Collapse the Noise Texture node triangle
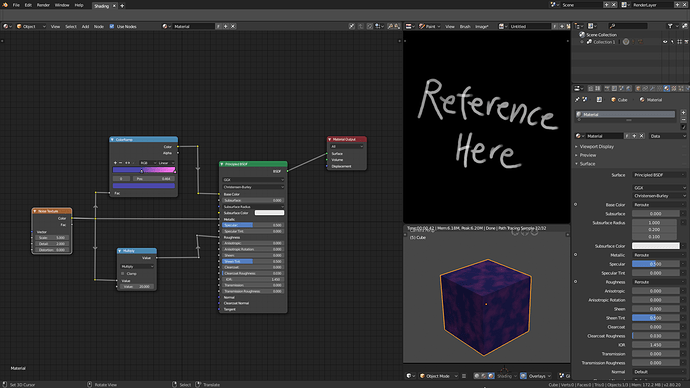This screenshot has width=690, height=388. [x=35, y=211]
